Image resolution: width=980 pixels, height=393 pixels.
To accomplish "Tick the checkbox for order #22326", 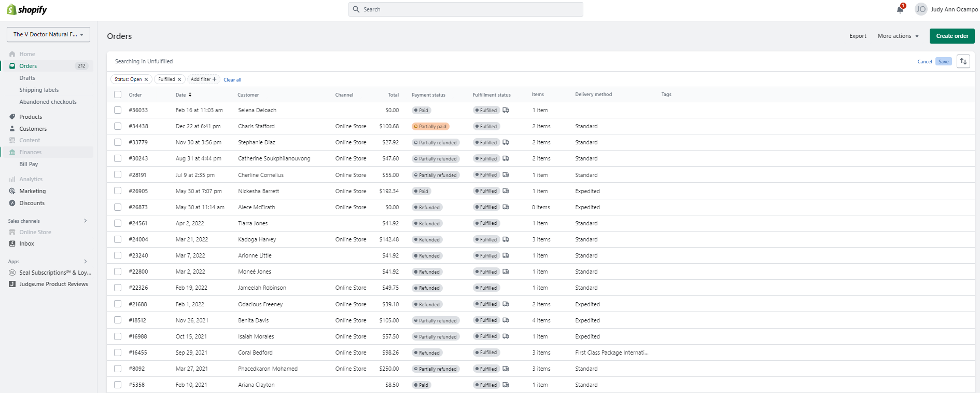I will tap(118, 288).
